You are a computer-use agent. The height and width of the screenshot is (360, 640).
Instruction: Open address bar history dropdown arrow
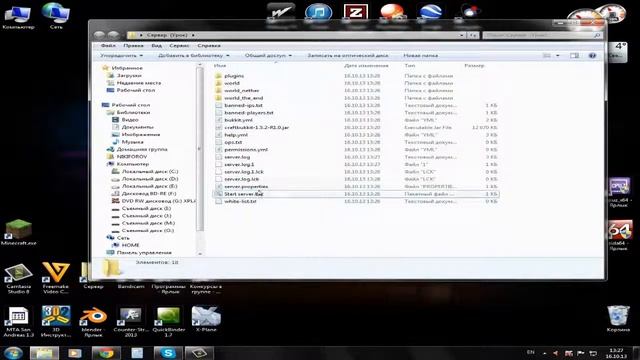(462, 36)
